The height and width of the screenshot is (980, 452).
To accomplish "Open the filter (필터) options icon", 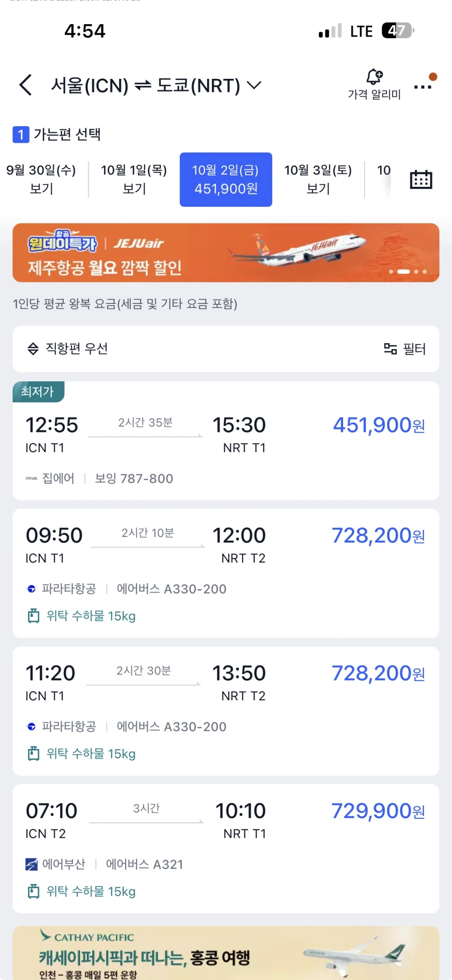I will [x=391, y=349].
